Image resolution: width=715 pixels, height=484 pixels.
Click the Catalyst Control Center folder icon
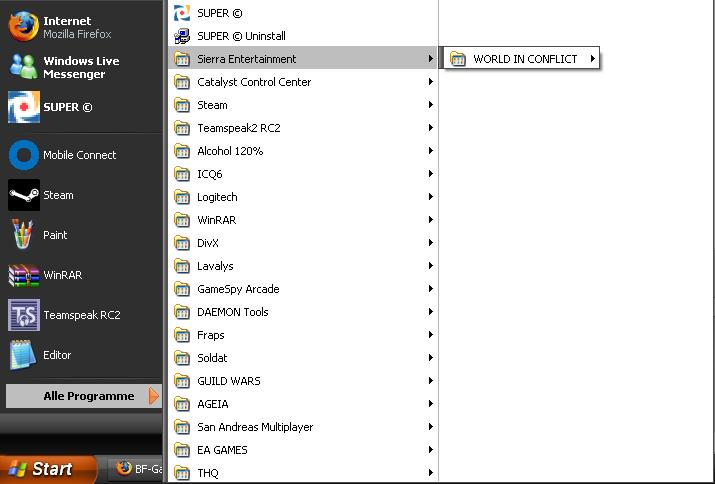pos(182,82)
